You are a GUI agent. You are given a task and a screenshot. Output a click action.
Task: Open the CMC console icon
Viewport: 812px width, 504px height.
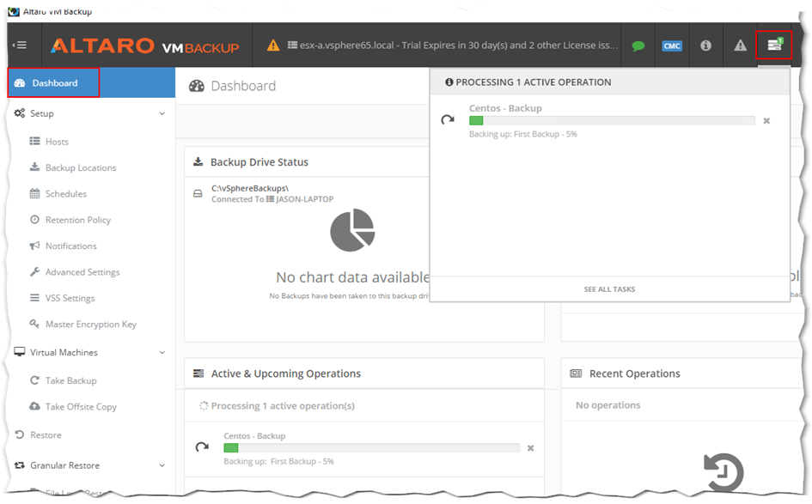click(672, 46)
